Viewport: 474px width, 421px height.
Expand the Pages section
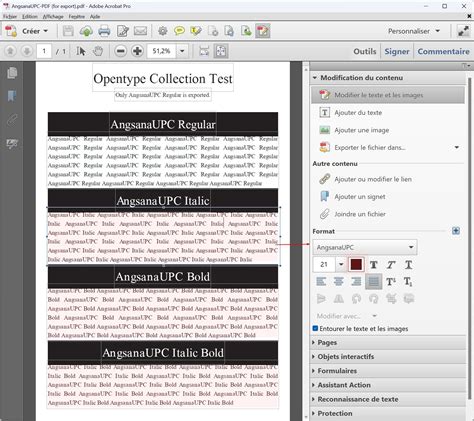point(388,343)
